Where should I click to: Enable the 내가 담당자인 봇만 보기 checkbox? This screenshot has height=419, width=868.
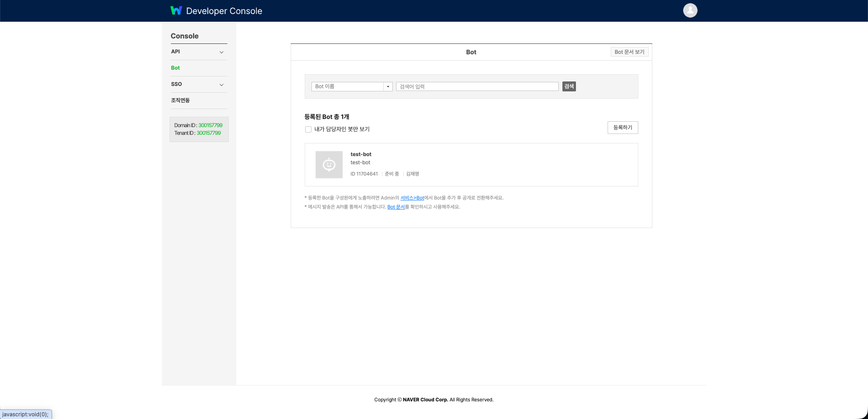(308, 129)
